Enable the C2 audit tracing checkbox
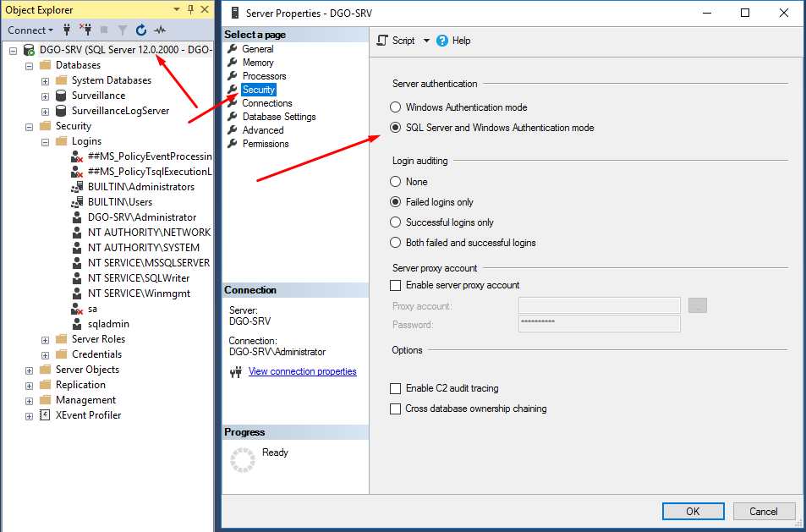 [x=397, y=388]
